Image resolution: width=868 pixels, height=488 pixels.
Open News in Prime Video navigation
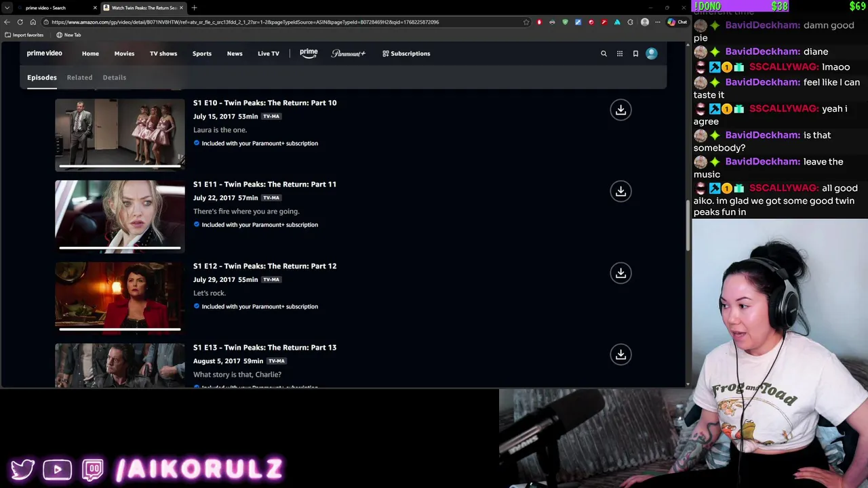pyautogui.click(x=235, y=54)
